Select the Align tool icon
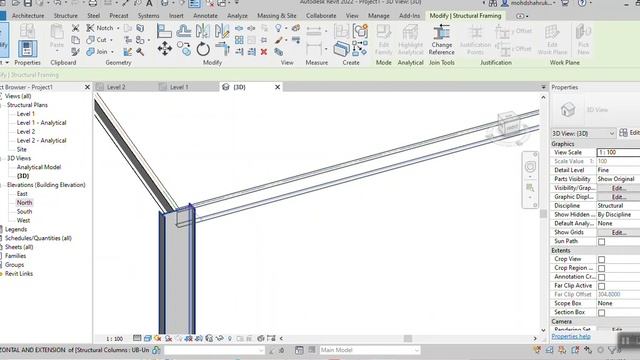This screenshot has width=640, height=360. click(164, 31)
